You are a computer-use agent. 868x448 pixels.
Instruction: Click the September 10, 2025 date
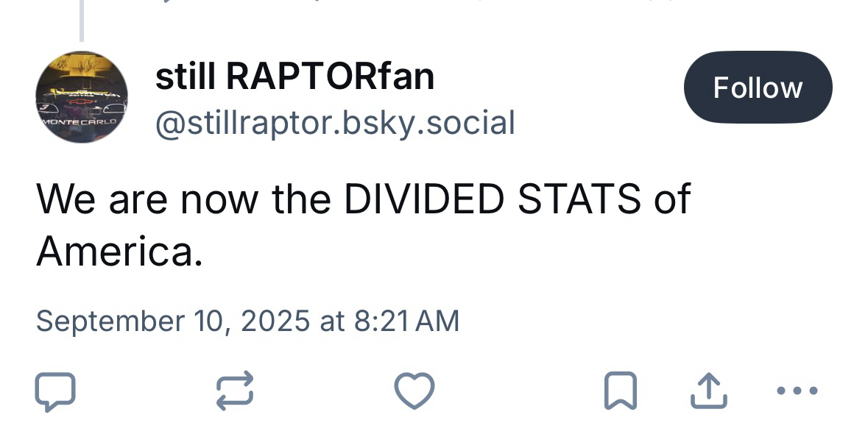tap(173, 321)
